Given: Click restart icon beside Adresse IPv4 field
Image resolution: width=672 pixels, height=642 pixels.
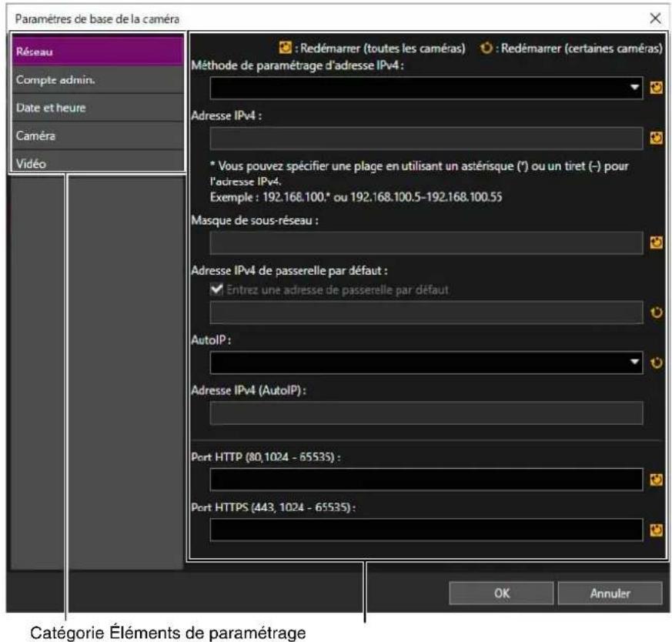Looking at the screenshot, I should [x=656, y=138].
